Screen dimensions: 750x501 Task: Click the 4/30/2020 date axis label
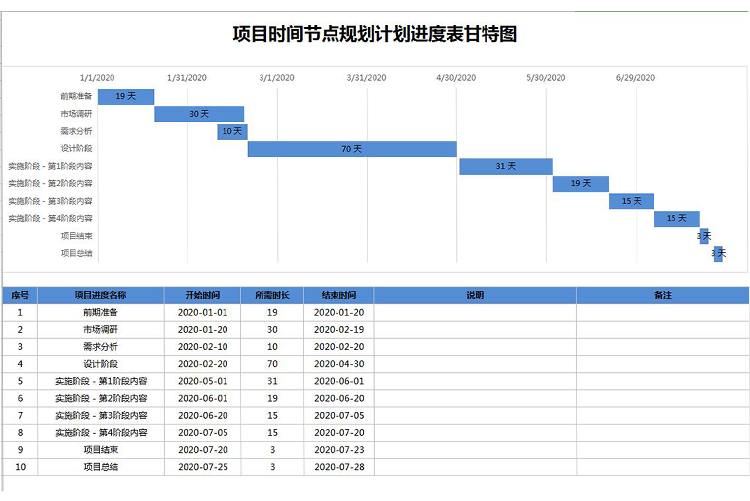point(455,77)
